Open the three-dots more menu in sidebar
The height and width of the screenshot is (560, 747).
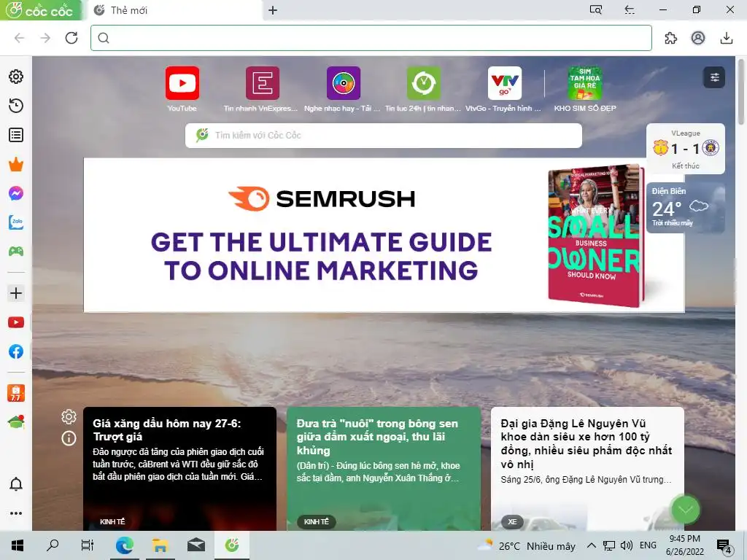(16, 513)
